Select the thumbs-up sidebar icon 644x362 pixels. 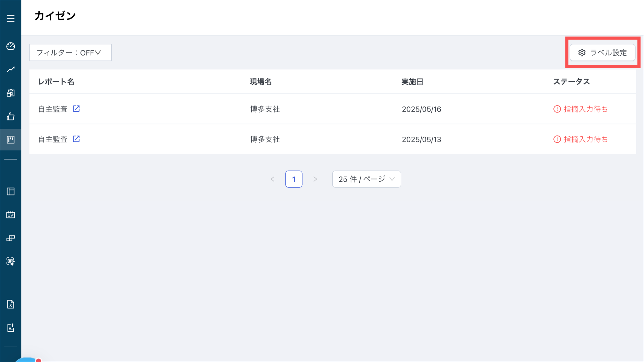(x=11, y=117)
